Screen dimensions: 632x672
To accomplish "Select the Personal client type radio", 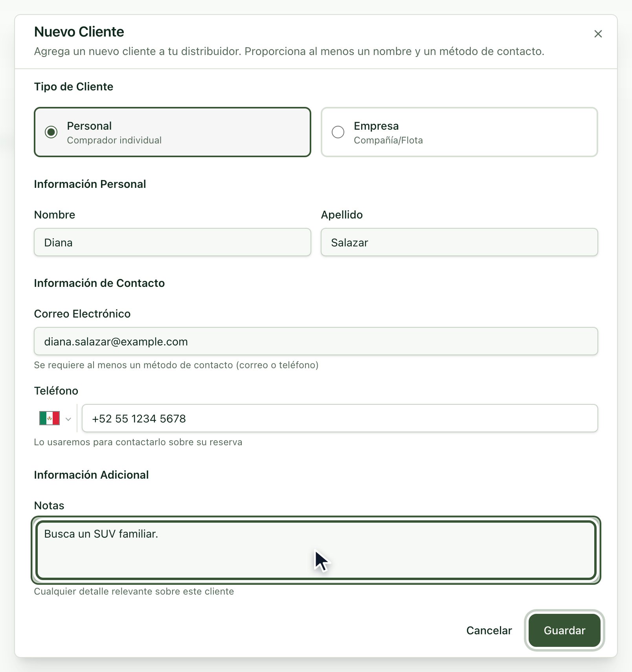I will [51, 132].
